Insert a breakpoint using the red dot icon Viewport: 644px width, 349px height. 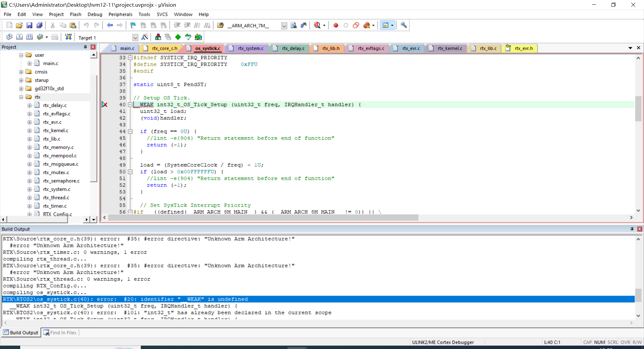tap(336, 25)
